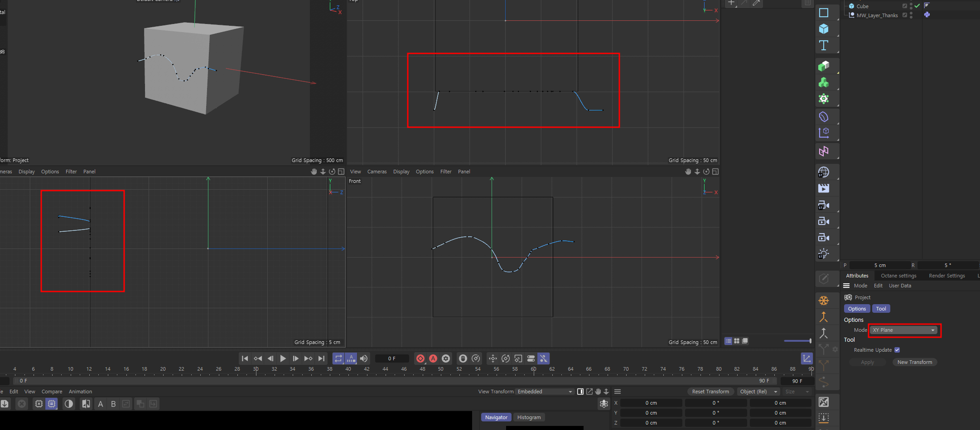The width and height of the screenshot is (980, 430).
Task: Toggle the timeline sound speaker icon
Action: pos(364,358)
